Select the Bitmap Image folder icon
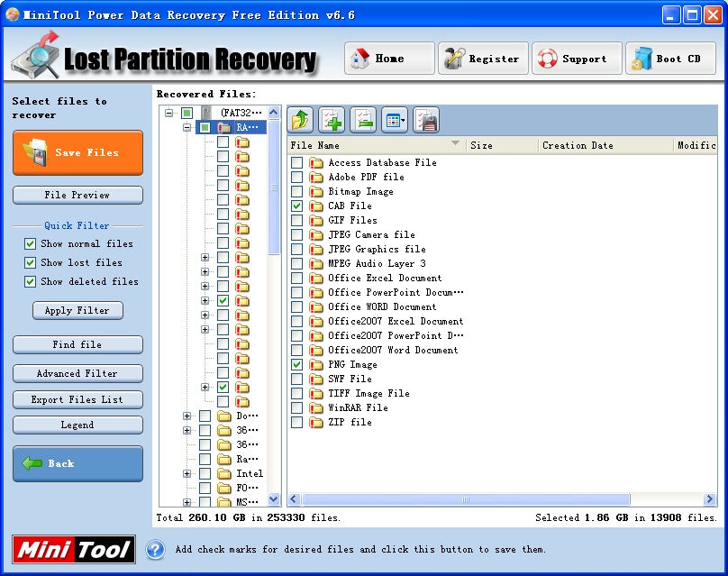 pos(316,191)
